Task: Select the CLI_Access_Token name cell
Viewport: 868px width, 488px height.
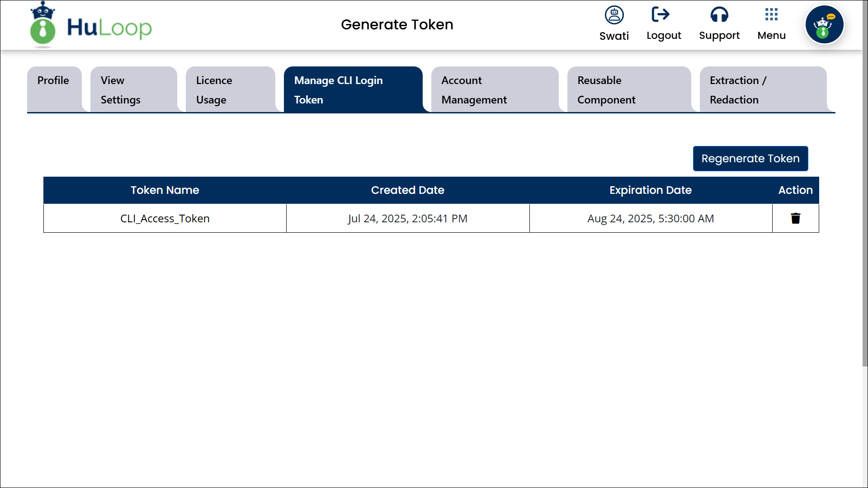Action: pyautogui.click(x=165, y=219)
